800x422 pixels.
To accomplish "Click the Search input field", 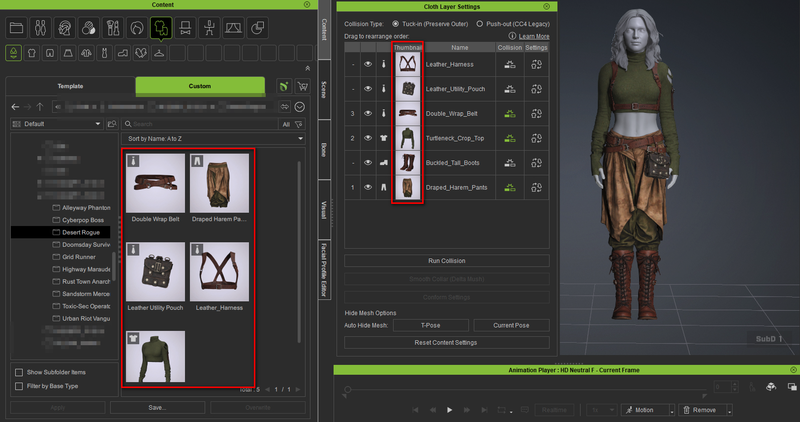I will tap(199, 124).
